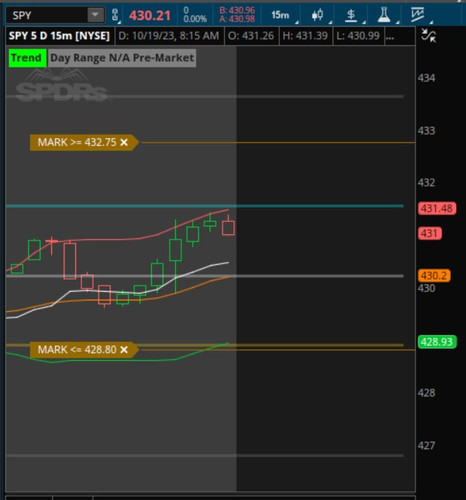Viewport: 466px width, 500px height.
Task: Open the drawing tools chart icon
Action: pos(417,15)
